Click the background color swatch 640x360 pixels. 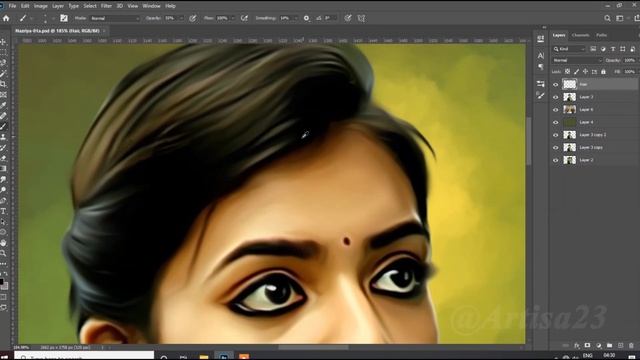click(5, 286)
